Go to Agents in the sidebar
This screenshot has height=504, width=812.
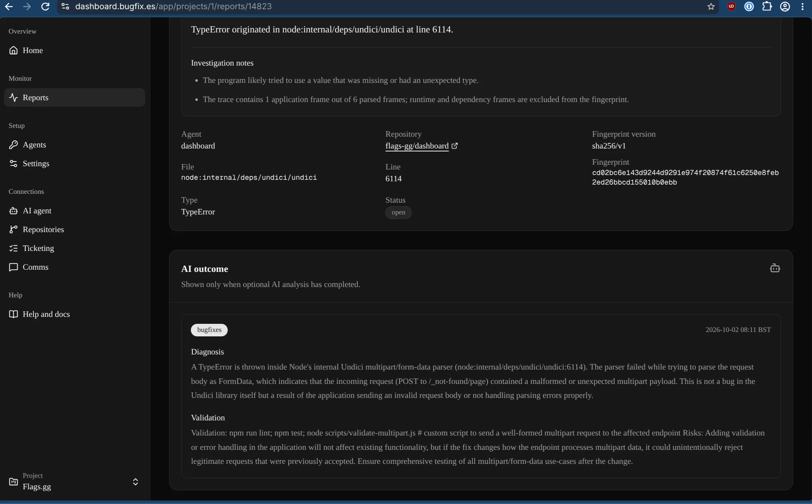tap(74, 144)
